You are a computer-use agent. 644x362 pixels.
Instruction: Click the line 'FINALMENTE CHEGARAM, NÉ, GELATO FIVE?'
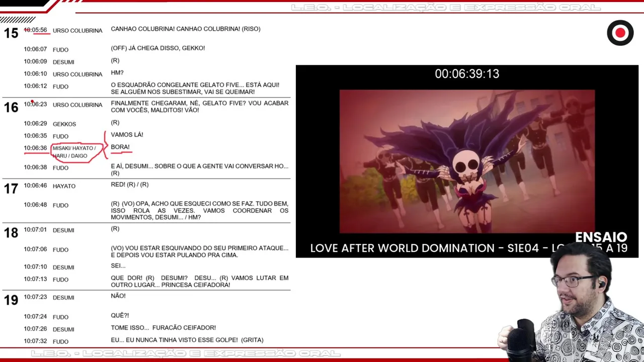200,107
